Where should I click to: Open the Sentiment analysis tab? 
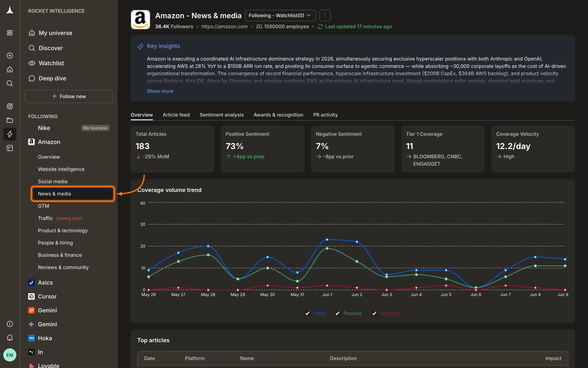click(222, 115)
